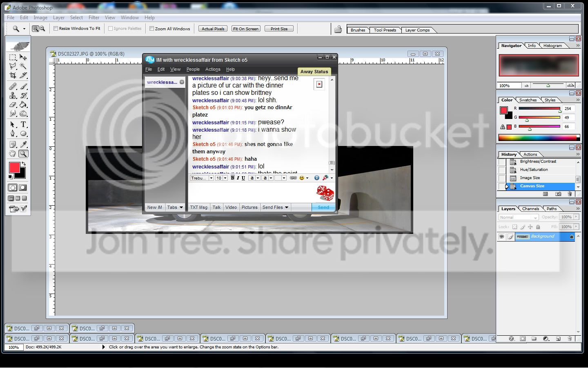
Task: Click the navigator zoom slider
Action: click(x=548, y=85)
